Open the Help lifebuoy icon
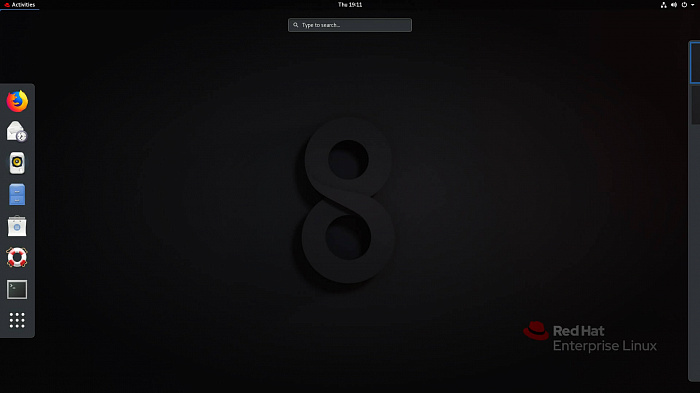The width and height of the screenshot is (700, 393). [x=17, y=258]
